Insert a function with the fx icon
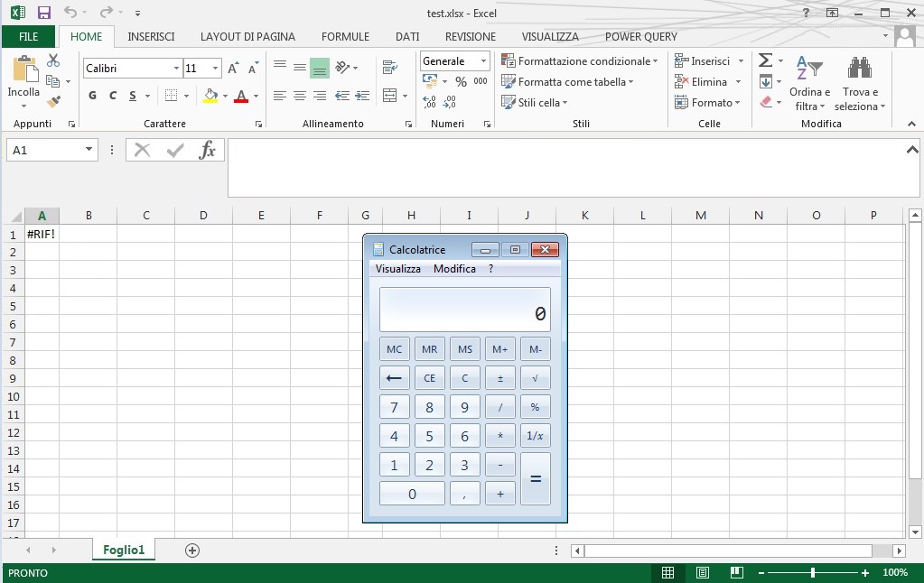The width and height of the screenshot is (924, 583). point(208,150)
